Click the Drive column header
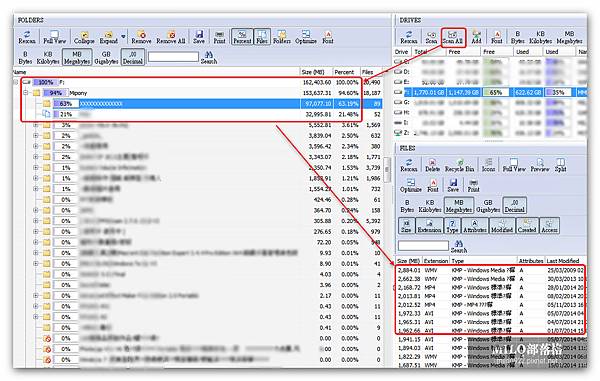Viewport: 600px width, 381px height. [401, 52]
